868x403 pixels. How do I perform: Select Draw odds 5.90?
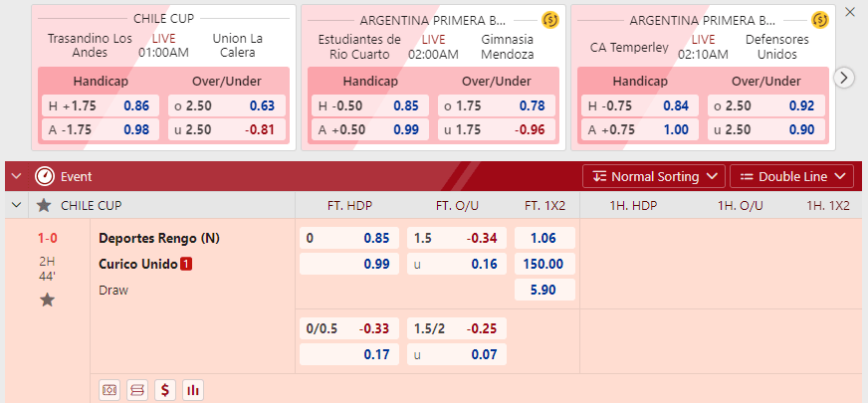click(544, 290)
